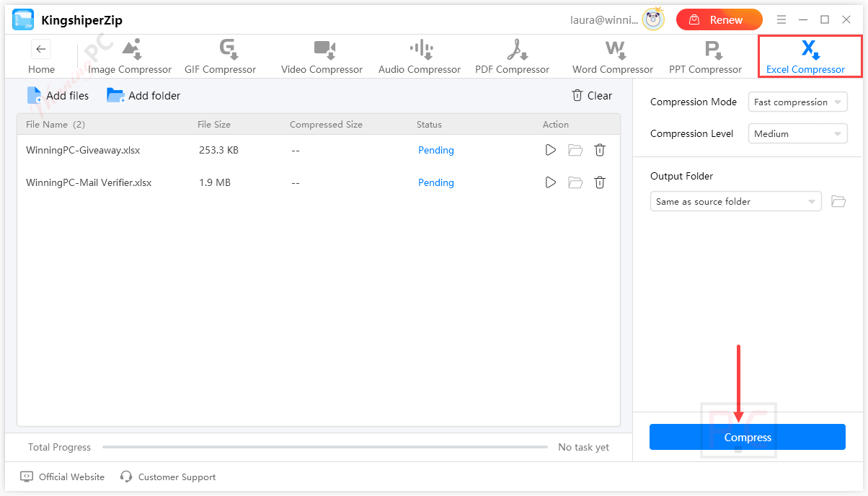Click Pending status for WinningPC-Giveaway.xlsx
The image size is (868, 496).
436,150
